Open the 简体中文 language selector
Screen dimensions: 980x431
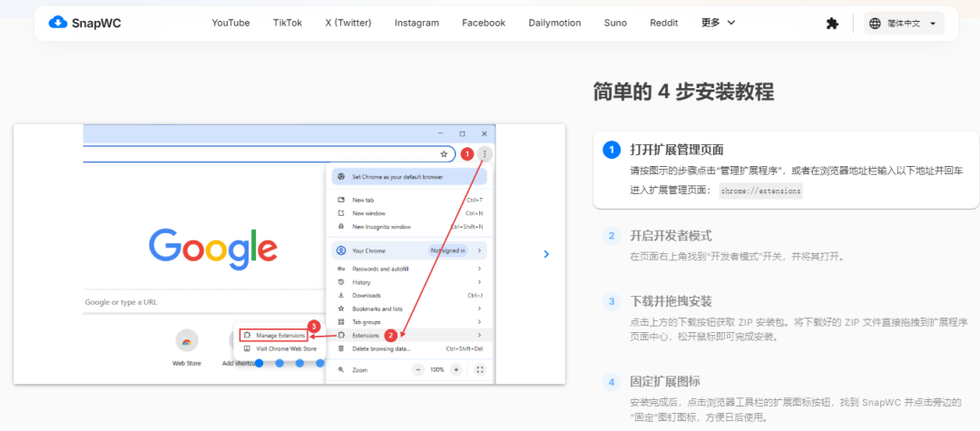[x=904, y=24]
